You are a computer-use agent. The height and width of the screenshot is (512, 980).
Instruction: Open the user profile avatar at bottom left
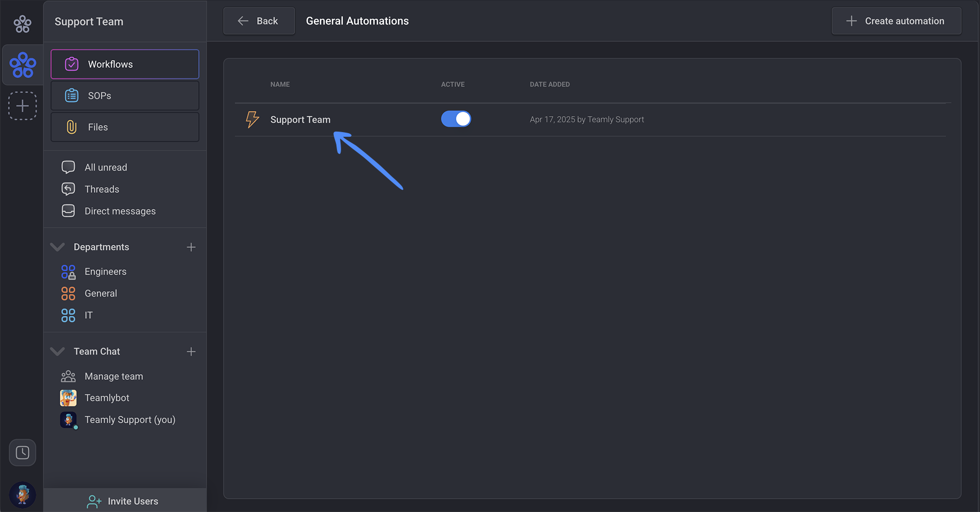pos(23,495)
